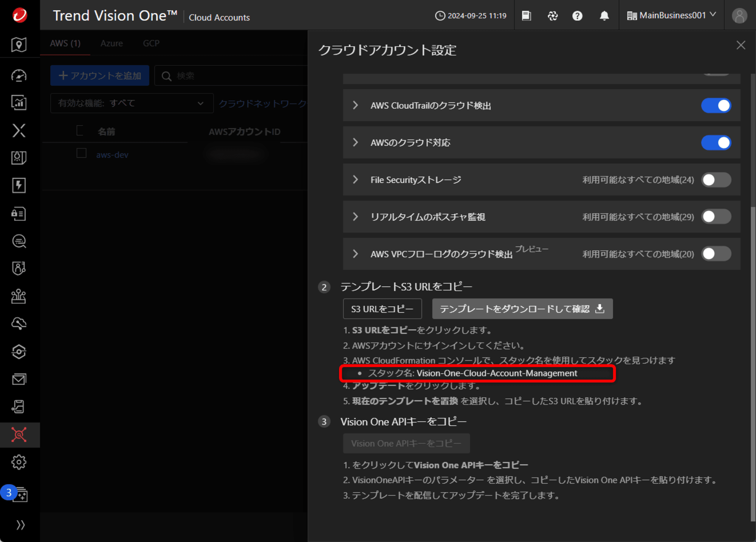Open the MainBusiness001 account dropdown

671,15
